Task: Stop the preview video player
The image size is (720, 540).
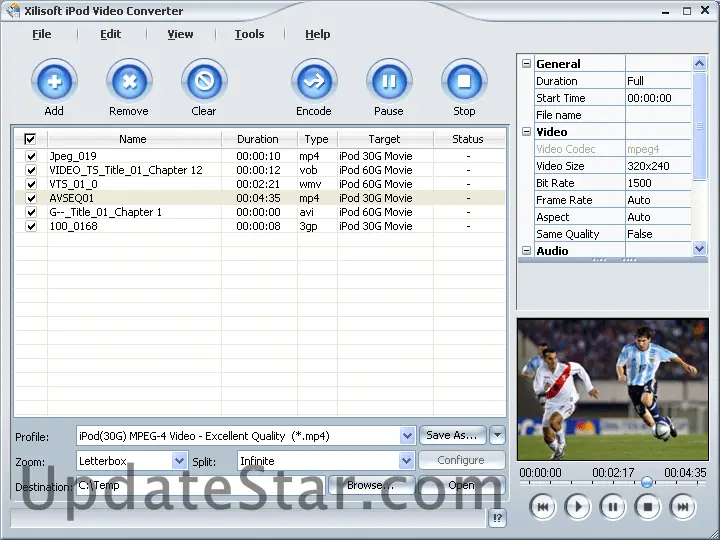Action: [647, 507]
